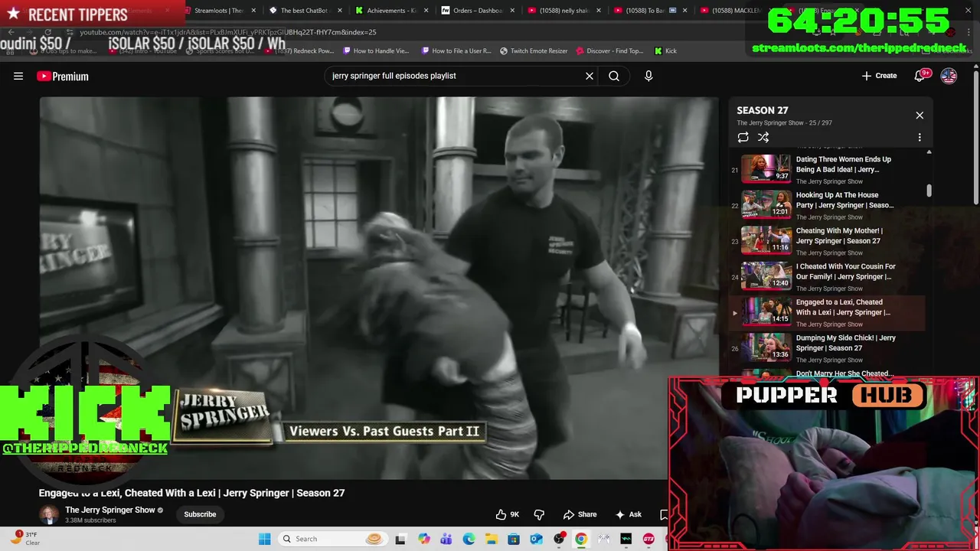Image resolution: width=980 pixels, height=551 pixels.
Task: Close the Season 27 playlist panel
Action: (920, 116)
